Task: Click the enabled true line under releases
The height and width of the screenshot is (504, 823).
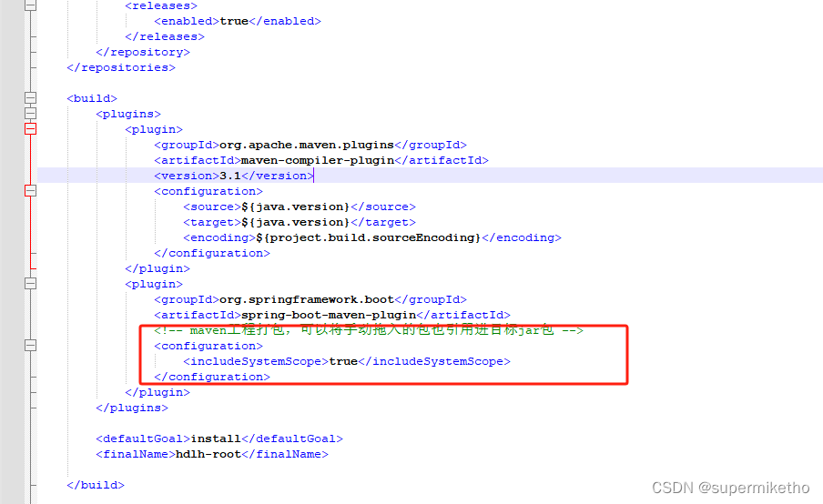Action: [x=238, y=21]
